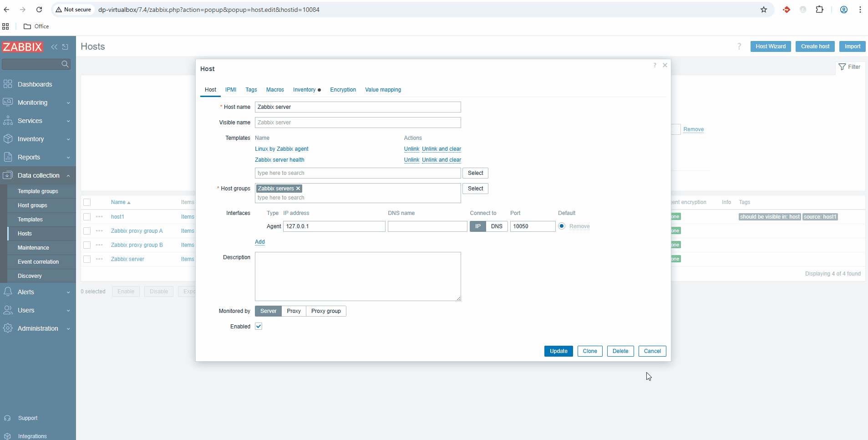868x440 pixels.
Task: Switch to the Macros tab
Action: [275, 90]
